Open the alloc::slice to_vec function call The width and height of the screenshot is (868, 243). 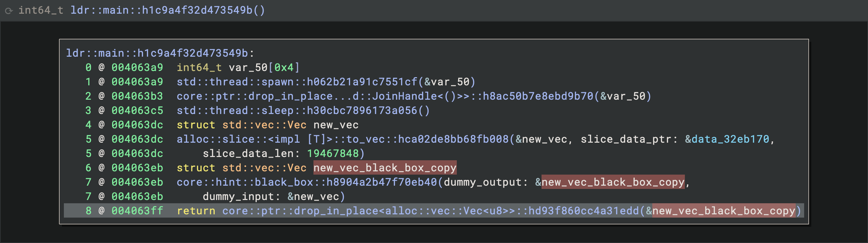click(x=342, y=139)
